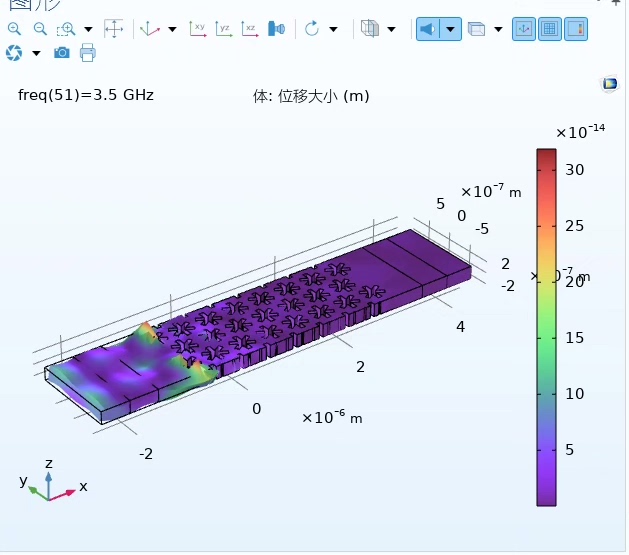The width and height of the screenshot is (629, 555).
Task: Click the ×10⁻¹⁴ legend scale label
Action: click(x=580, y=131)
